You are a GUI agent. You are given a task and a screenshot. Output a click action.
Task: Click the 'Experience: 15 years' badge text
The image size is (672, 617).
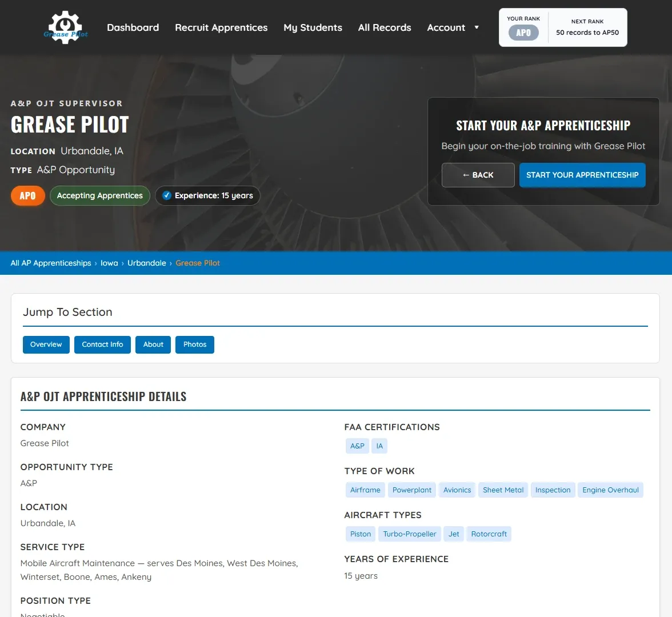pyautogui.click(x=214, y=195)
